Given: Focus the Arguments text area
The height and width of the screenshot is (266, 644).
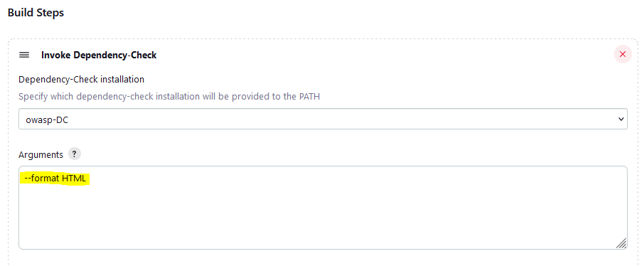Looking at the screenshot, I should point(323,208).
